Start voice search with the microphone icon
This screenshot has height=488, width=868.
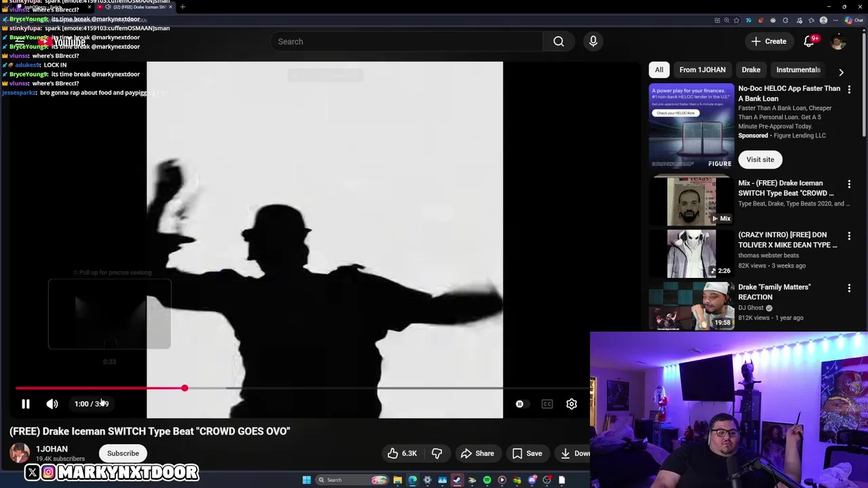pos(593,41)
